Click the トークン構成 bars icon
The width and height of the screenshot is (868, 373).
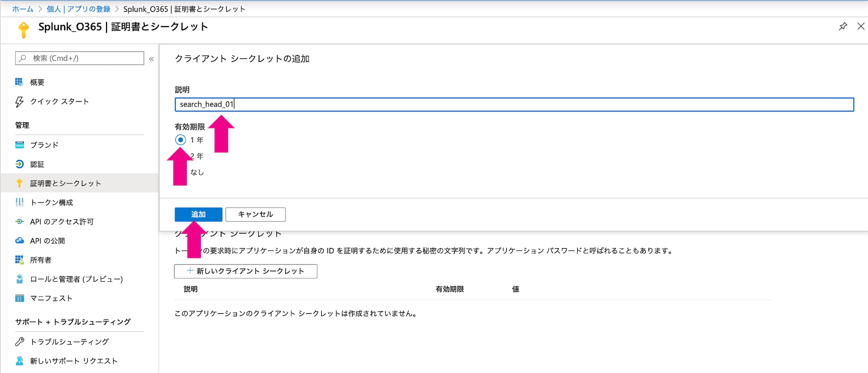(19, 202)
